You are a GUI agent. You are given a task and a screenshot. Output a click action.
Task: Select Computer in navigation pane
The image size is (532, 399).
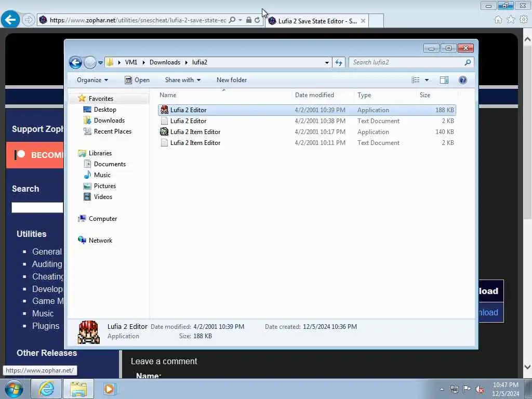point(102,219)
